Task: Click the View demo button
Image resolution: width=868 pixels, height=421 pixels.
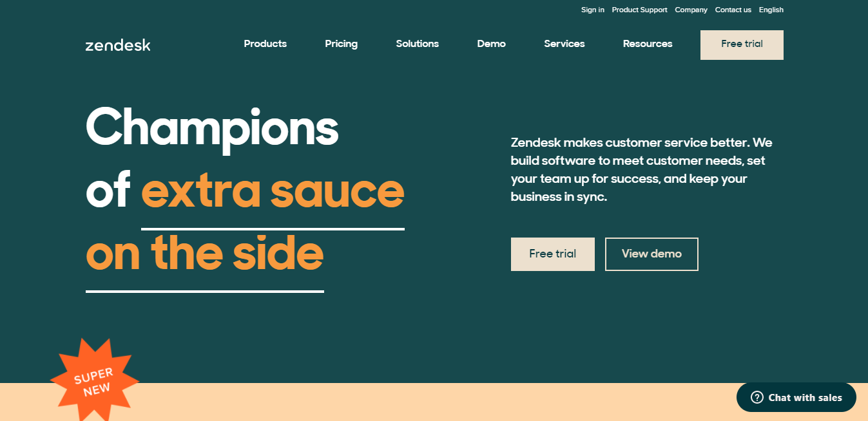Action: pos(651,254)
